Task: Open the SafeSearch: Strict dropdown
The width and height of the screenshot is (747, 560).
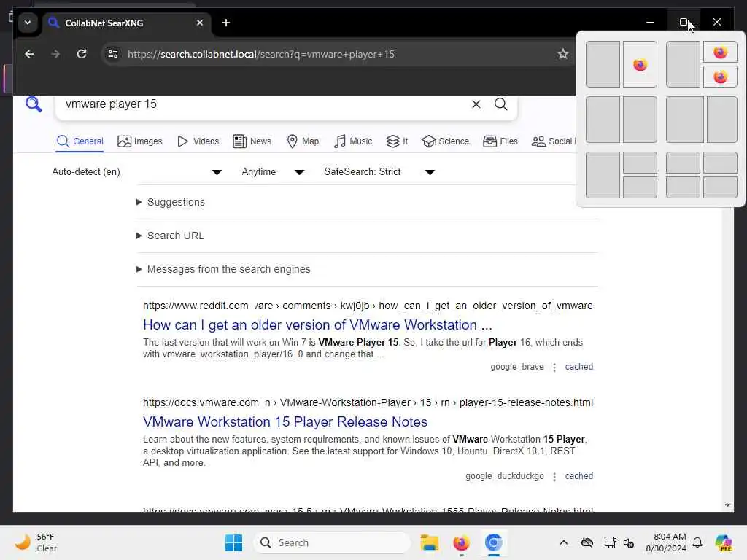Action: (x=379, y=172)
